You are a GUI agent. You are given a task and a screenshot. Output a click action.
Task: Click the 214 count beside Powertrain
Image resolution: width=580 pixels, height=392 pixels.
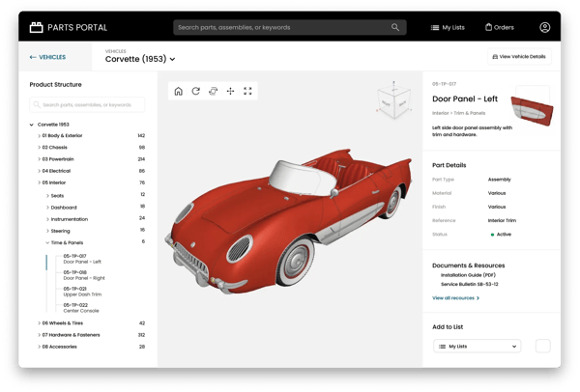coord(141,159)
